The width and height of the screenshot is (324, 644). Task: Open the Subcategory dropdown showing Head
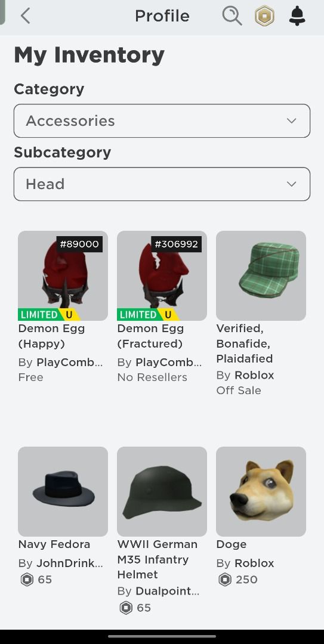click(x=162, y=184)
